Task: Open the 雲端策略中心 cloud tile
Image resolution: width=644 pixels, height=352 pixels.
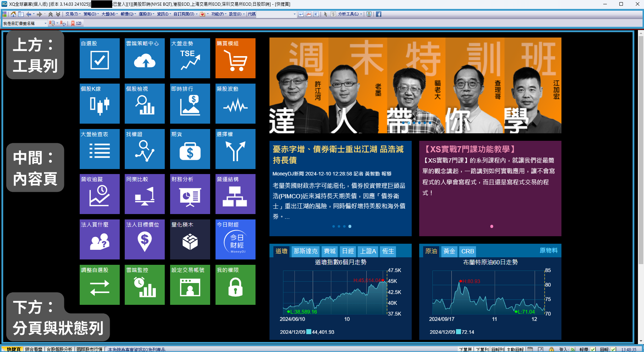Action: (144, 58)
